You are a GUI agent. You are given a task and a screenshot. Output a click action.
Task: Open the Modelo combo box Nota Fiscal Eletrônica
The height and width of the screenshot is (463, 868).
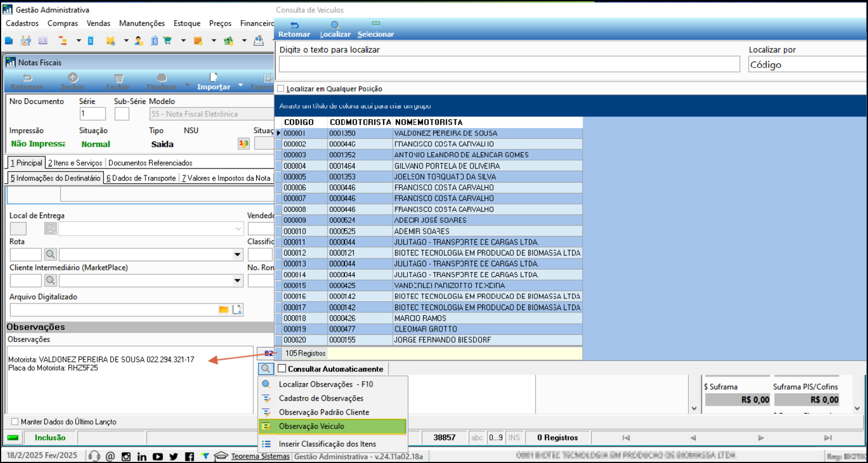(x=211, y=114)
